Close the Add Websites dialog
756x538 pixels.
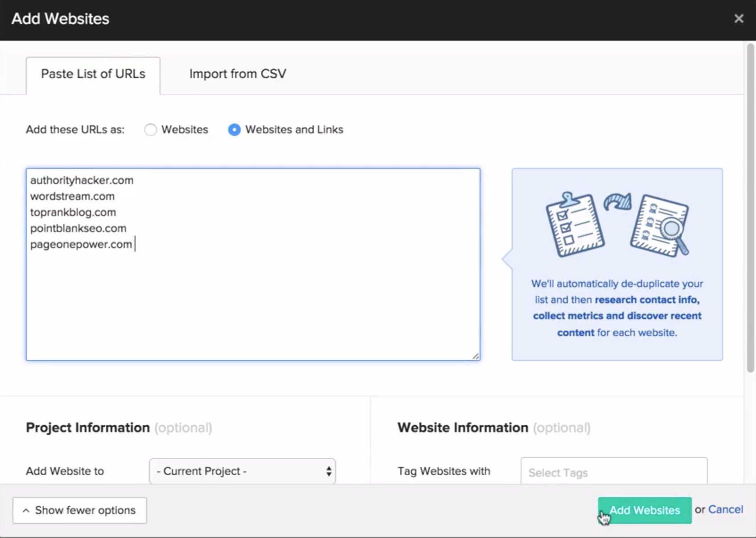[x=739, y=19]
